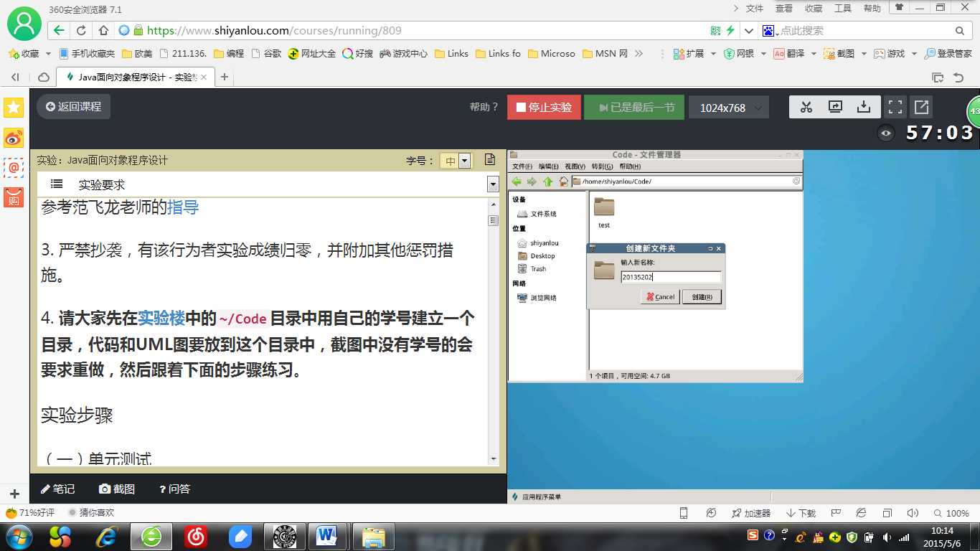The height and width of the screenshot is (551, 980).
Task: Open the resolution 1024x768 dropdown
Action: (x=729, y=108)
